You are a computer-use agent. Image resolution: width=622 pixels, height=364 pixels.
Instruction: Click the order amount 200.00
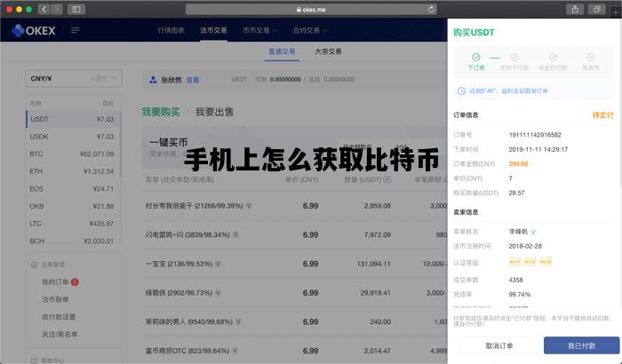tap(518, 163)
